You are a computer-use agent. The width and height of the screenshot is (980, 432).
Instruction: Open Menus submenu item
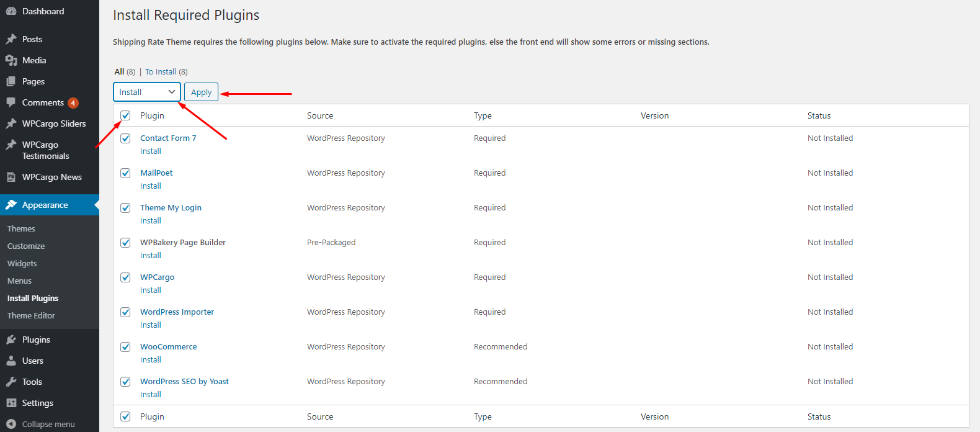(x=19, y=281)
